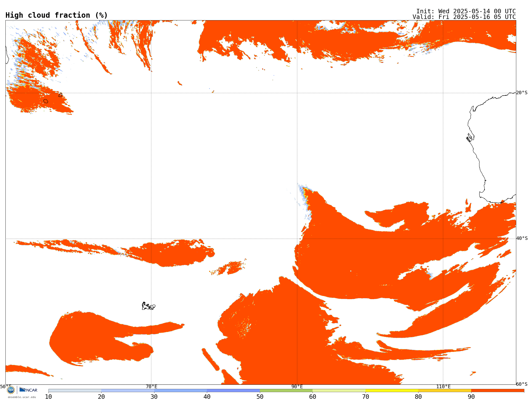The height and width of the screenshot is (400, 532).
Task: Click the ensemble.ucar.edu text
Action: 22,397
